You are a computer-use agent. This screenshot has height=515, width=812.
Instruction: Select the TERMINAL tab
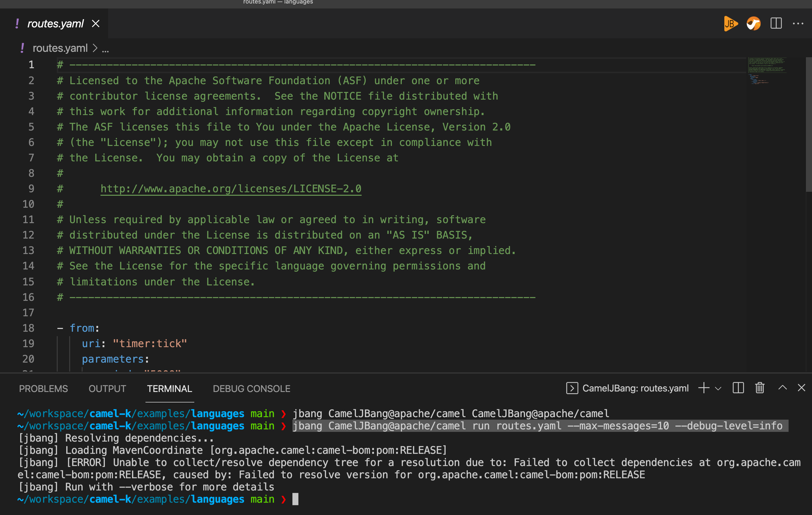tap(169, 388)
